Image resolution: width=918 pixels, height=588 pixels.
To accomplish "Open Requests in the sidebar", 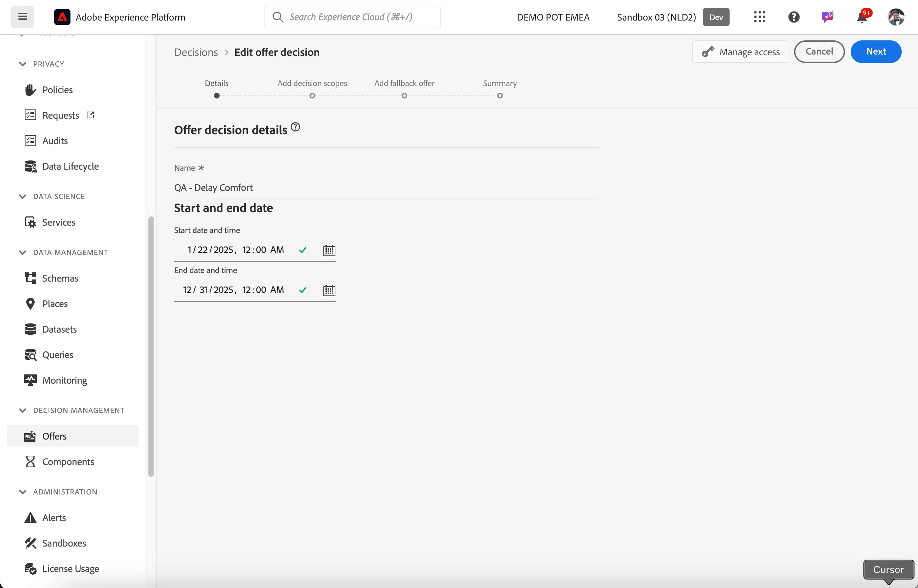I will 73,115.
